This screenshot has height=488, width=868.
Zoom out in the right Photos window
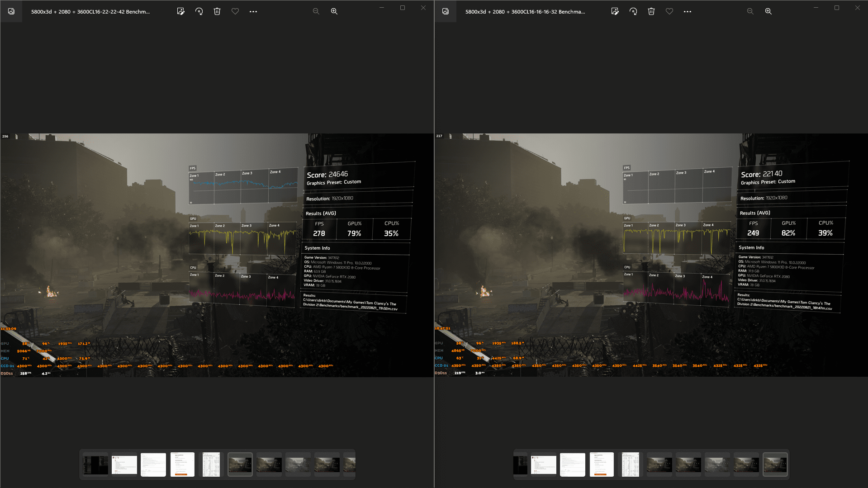(750, 11)
